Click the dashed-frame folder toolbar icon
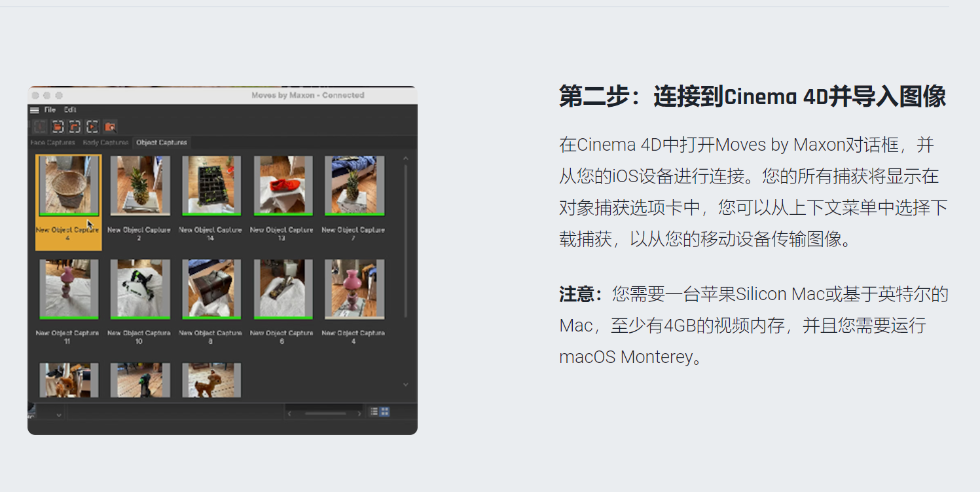The width and height of the screenshot is (980, 492). tap(58, 126)
